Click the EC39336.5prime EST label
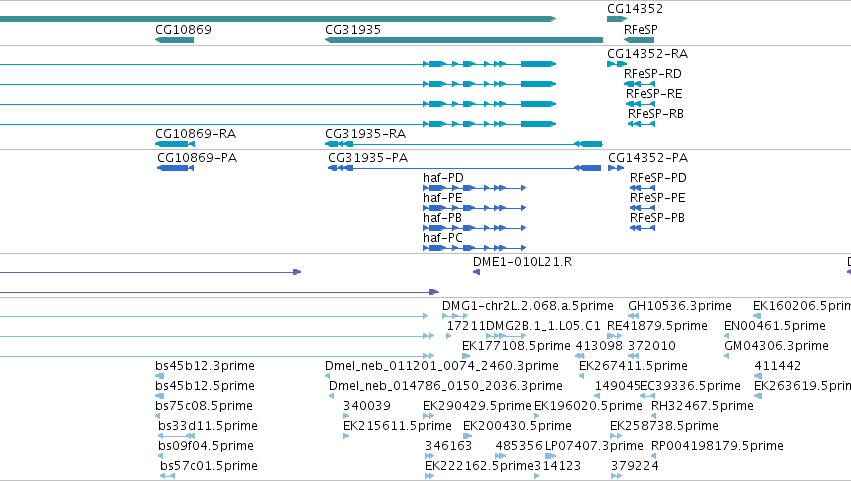 (690, 387)
